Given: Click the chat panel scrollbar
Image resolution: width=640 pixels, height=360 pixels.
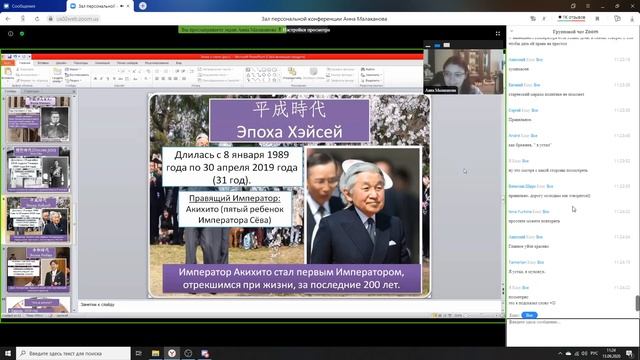Looking at the screenshot, I should [637, 303].
